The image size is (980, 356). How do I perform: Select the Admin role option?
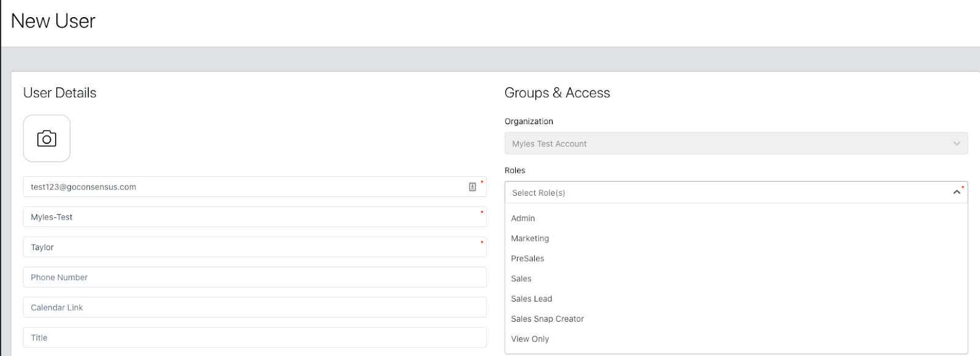(523, 218)
